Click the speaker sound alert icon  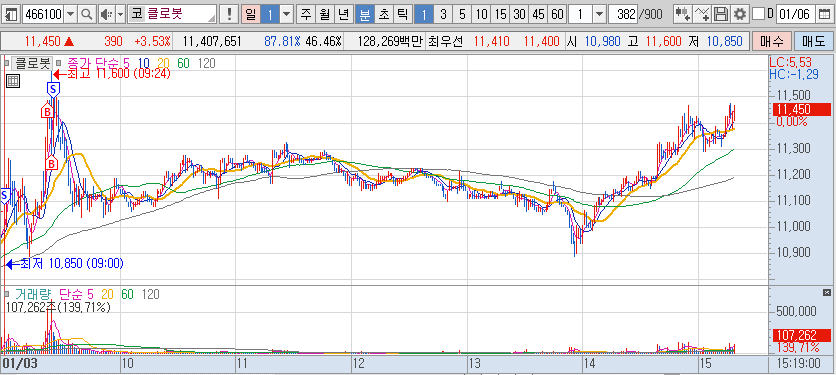pyautogui.click(x=106, y=14)
